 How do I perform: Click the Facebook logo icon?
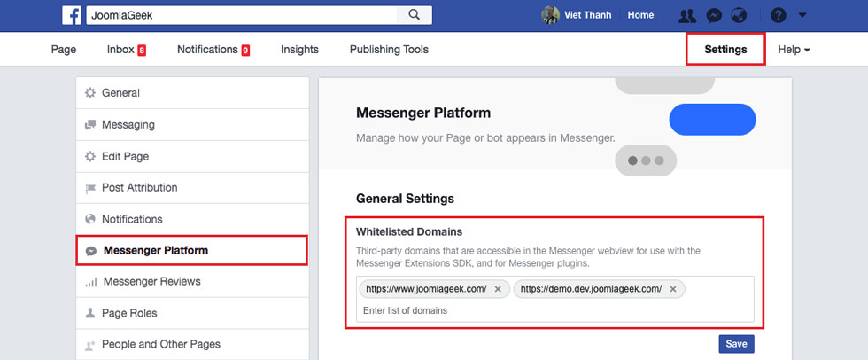[x=72, y=15]
